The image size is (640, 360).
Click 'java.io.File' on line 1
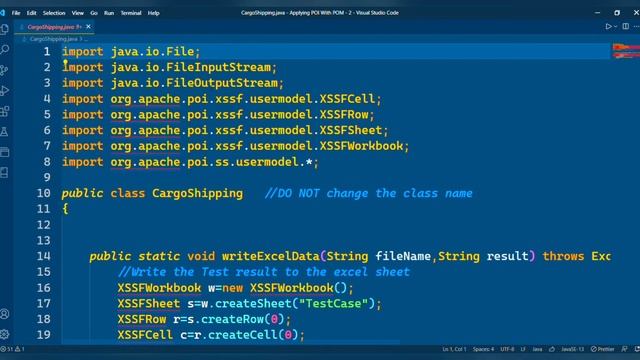[152, 52]
